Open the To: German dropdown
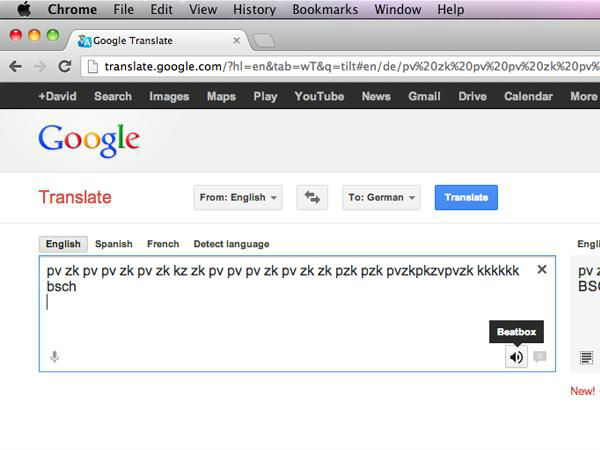Viewport: 600px width, 450px height. [x=381, y=197]
